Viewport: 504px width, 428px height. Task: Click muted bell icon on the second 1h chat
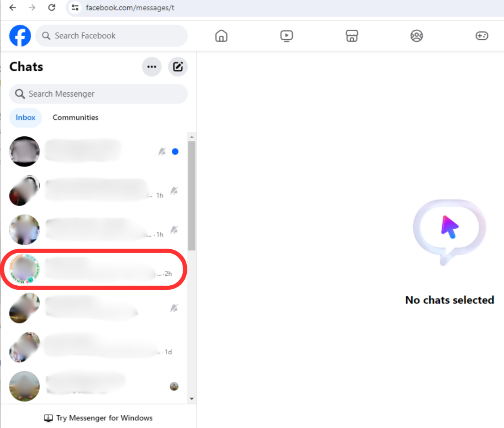point(174,230)
